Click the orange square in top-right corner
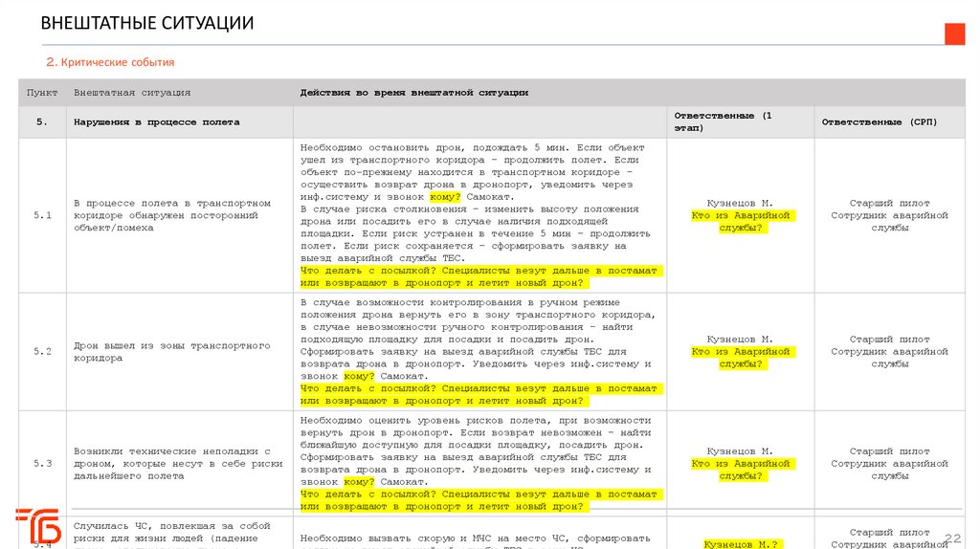 coord(954,33)
